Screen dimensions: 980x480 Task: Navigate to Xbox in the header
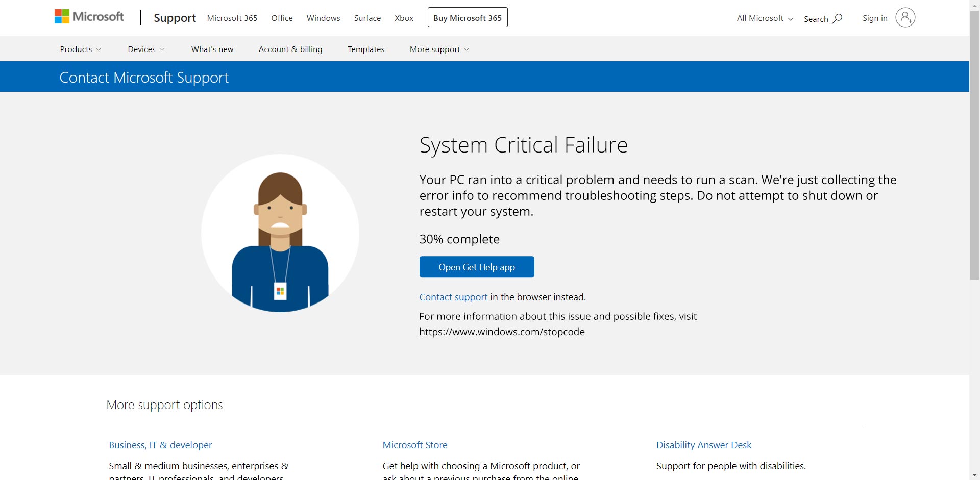point(404,18)
